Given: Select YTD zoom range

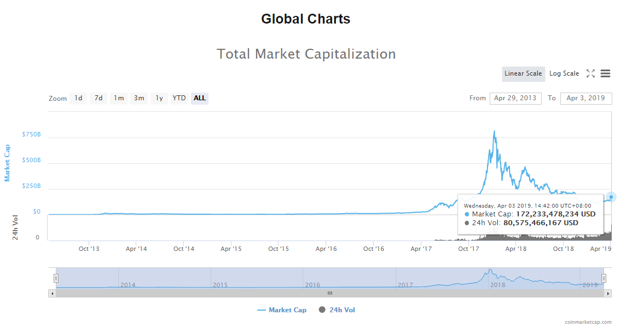Looking at the screenshot, I should point(179,98).
